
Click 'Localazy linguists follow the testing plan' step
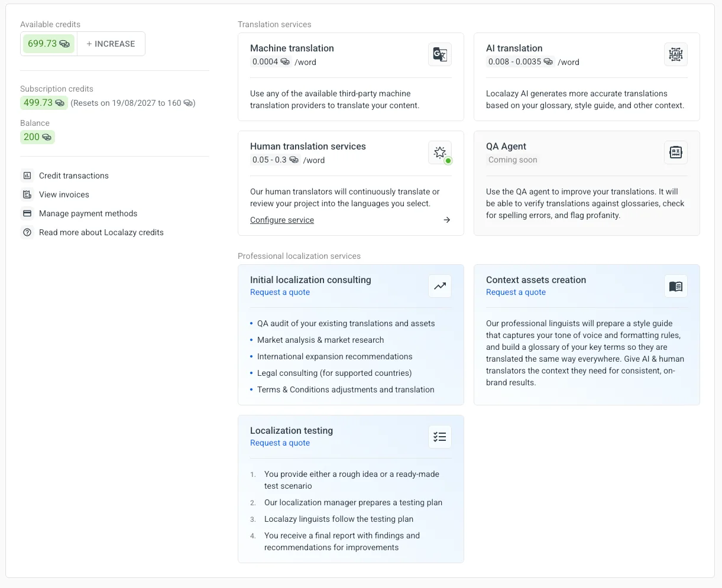339,519
